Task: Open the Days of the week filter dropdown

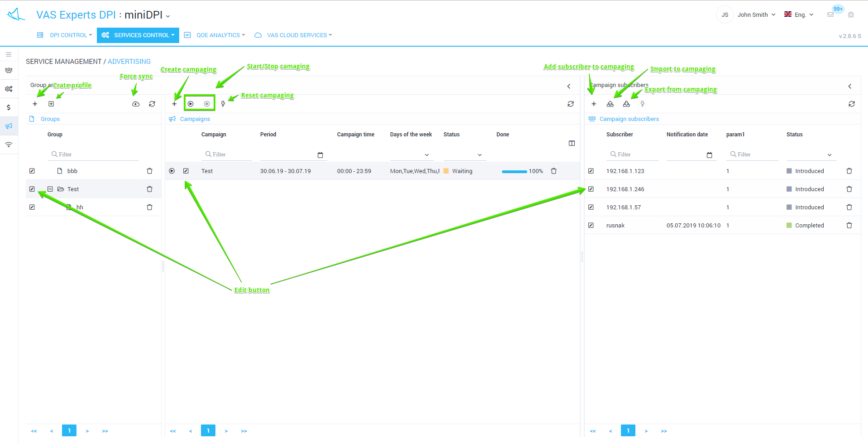Action: click(426, 155)
